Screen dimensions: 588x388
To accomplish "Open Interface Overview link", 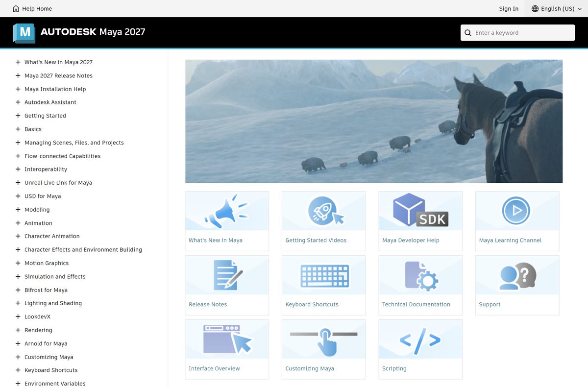I will click(214, 369).
